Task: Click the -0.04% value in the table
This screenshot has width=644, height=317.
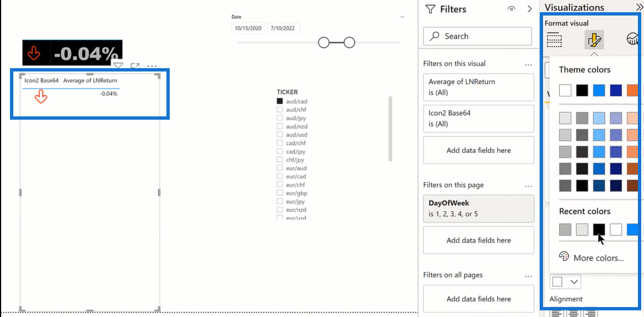Action: coord(108,94)
